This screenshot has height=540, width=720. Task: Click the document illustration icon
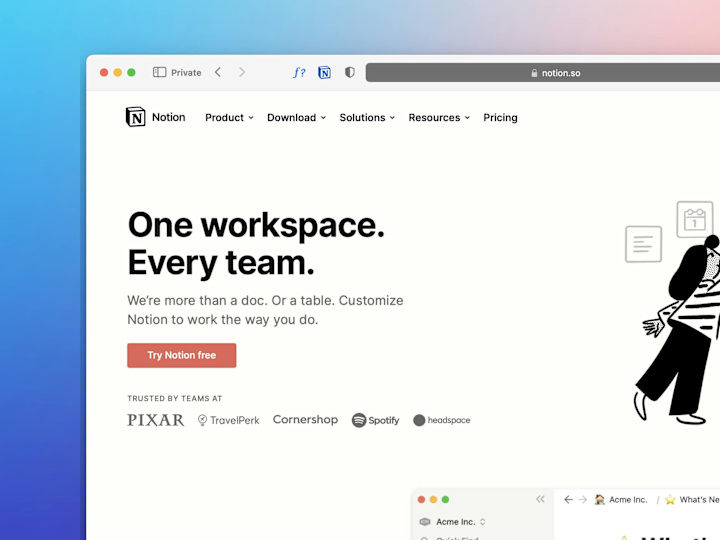click(x=643, y=244)
